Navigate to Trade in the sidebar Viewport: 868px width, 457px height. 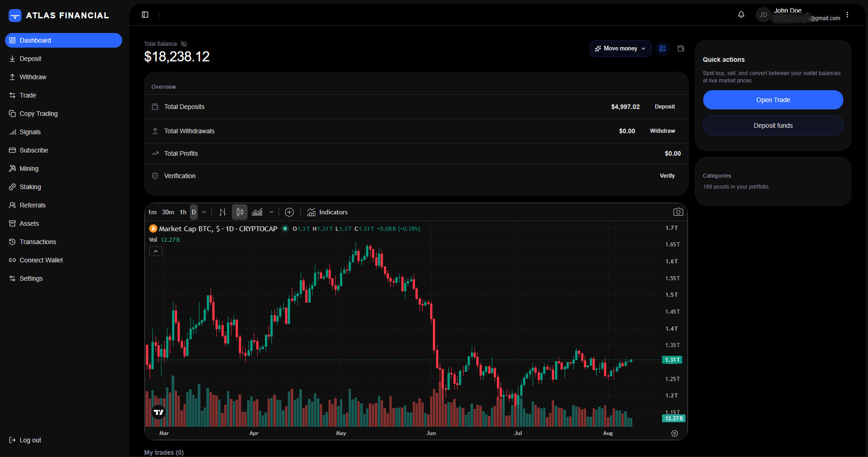[64, 95]
